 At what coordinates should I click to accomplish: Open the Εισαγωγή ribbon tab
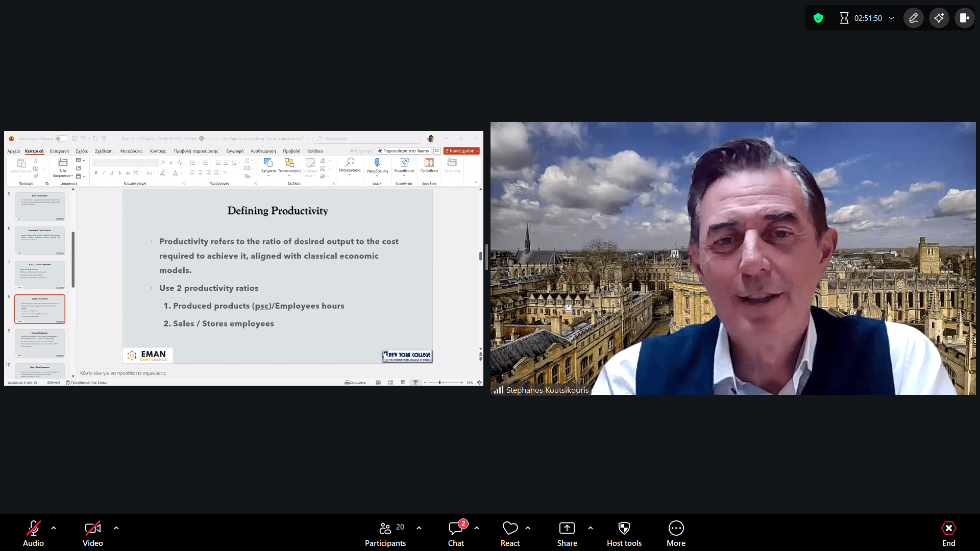click(59, 151)
